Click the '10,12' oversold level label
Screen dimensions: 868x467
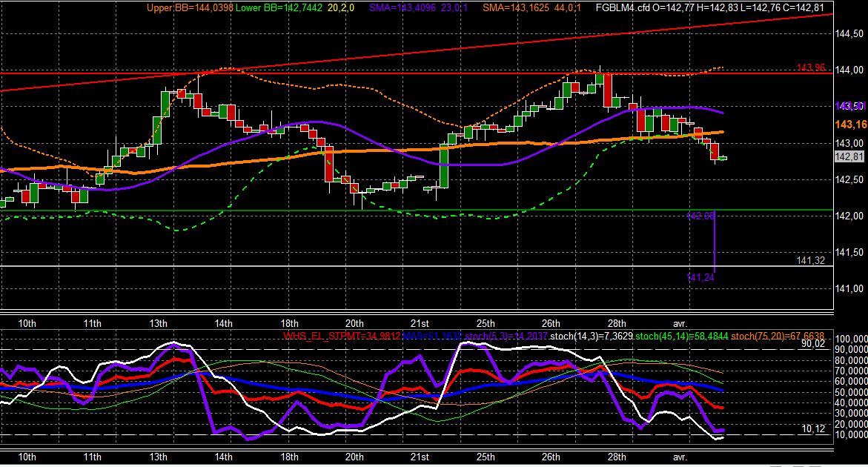point(813,428)
